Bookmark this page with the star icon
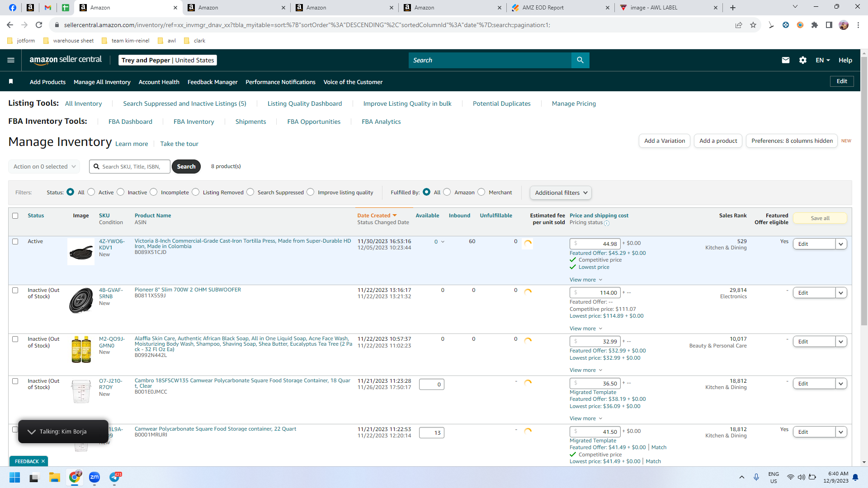The image size is (868, 488). (x=753, y=25)
